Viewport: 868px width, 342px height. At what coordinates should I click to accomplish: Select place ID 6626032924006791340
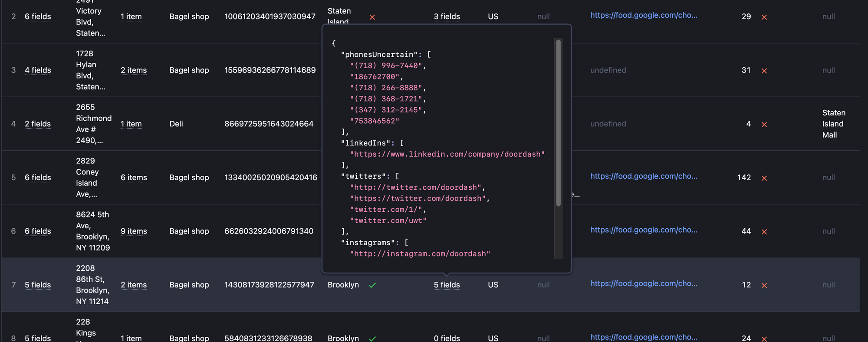coord(269,231)
